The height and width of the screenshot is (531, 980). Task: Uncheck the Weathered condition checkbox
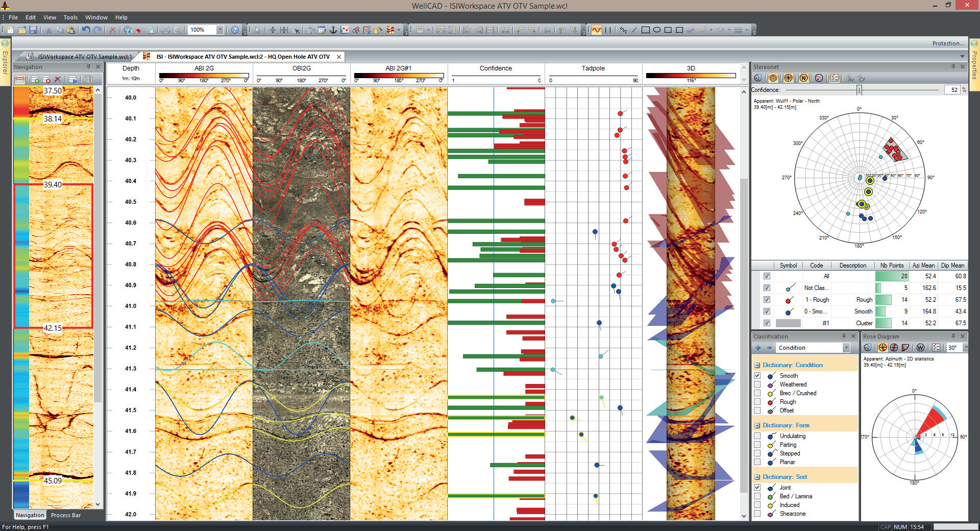click(757, 384)
